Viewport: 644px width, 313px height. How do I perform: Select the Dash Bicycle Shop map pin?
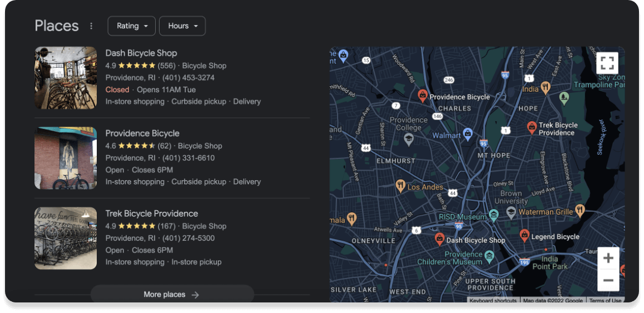point(439,239)
